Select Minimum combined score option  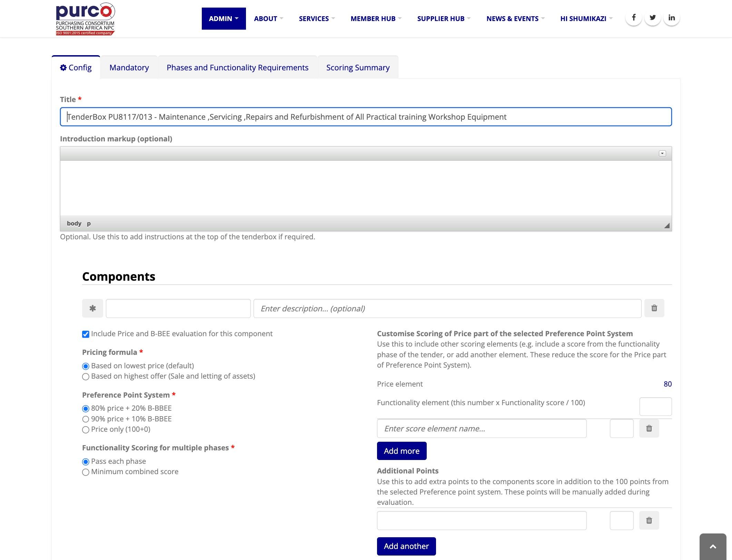tap(86, 472)
